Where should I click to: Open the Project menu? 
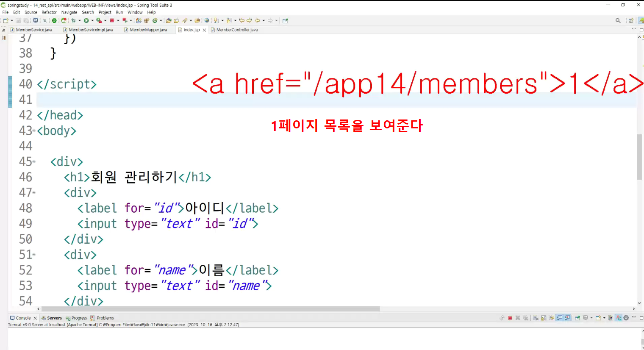[105, 12]
